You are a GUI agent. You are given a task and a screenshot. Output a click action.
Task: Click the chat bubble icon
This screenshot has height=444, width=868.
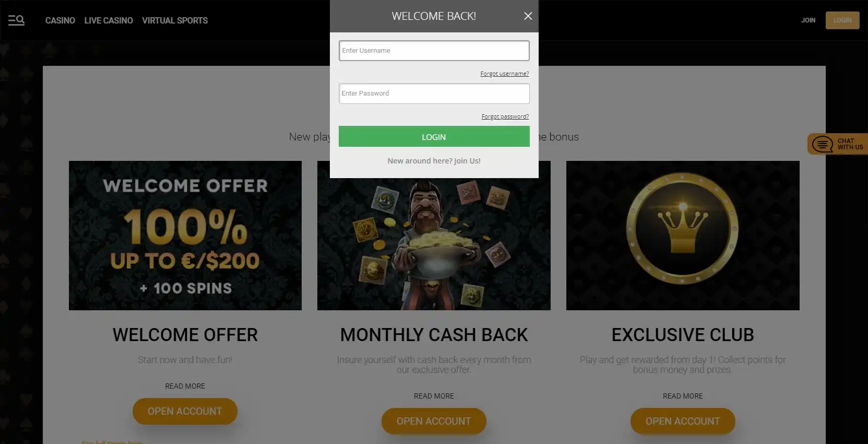pos(823,144)
